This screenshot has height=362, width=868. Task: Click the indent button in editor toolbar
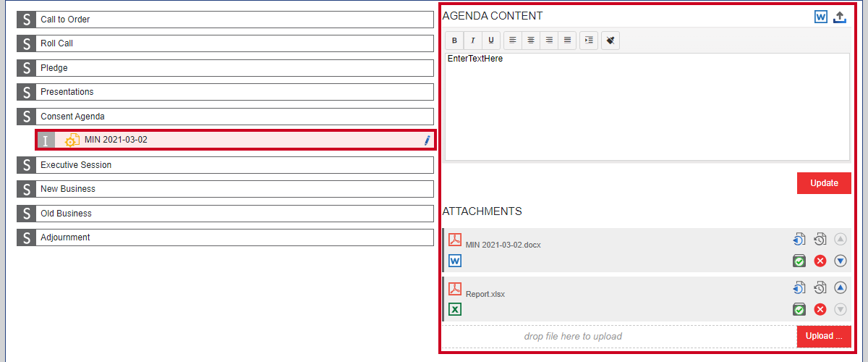[589, 41]
